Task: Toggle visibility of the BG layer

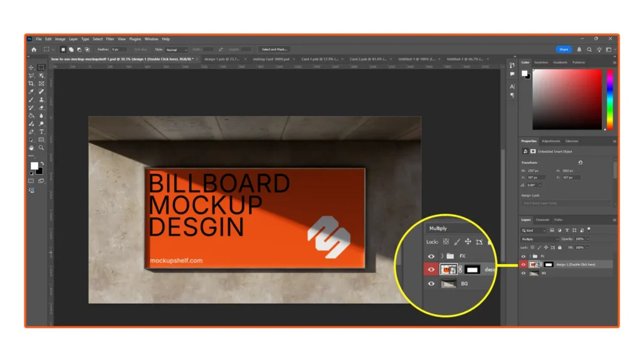Action: 523,273
